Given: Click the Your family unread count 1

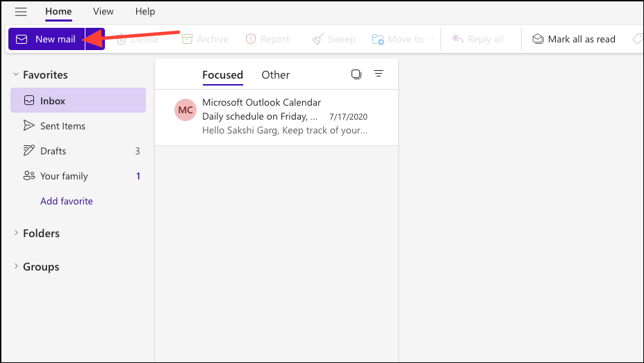Looking at the screenshot, I should click(138, 176).
